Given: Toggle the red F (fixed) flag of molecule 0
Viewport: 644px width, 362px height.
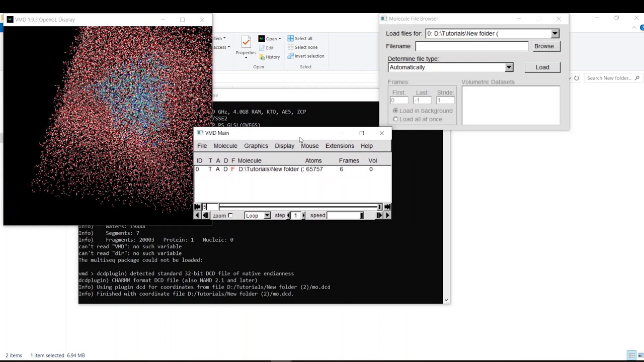Looking at the screenshot, I should (x=232, y=169).
